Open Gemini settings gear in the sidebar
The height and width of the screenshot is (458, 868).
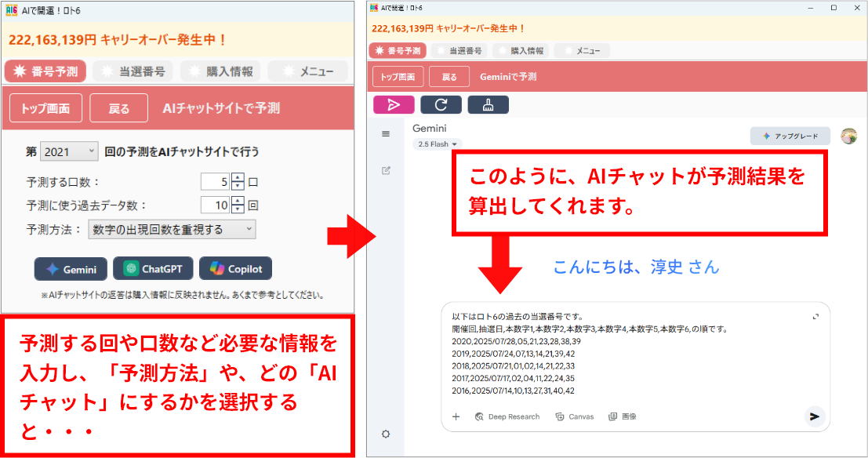tap(386, 434)
